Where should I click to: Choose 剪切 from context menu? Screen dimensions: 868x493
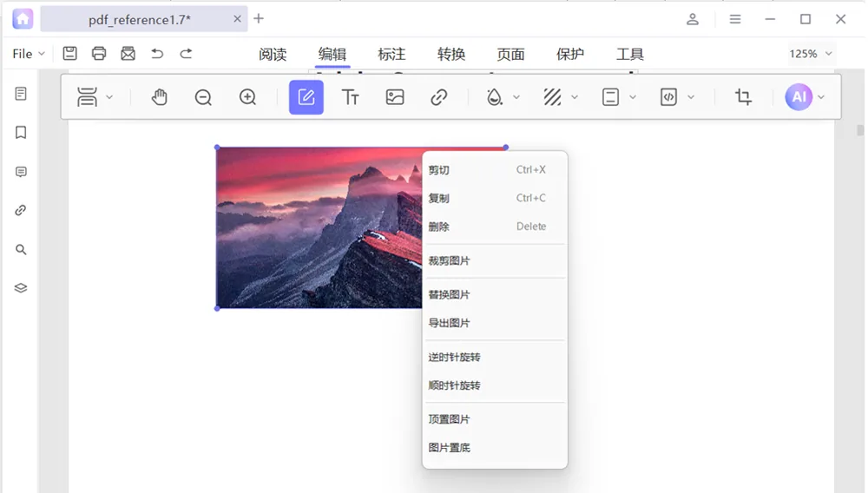[x=495, y=170]
